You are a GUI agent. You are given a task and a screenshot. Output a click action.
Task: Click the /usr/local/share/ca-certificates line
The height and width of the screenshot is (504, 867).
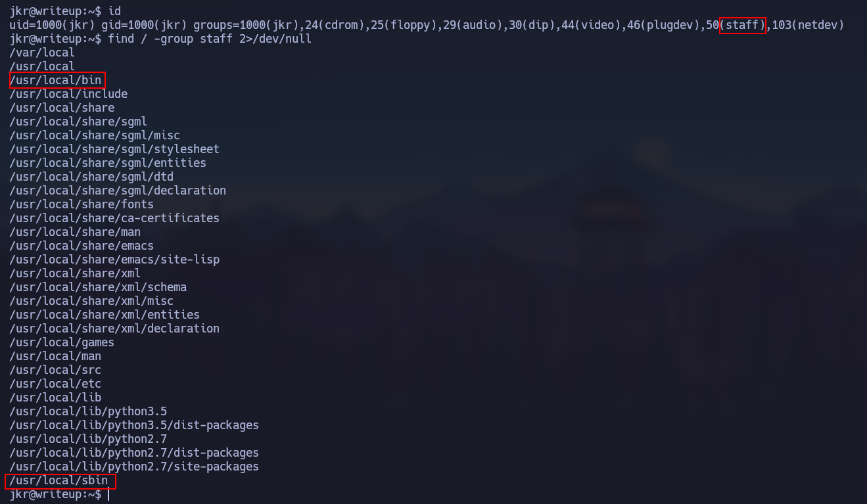(x=114, y=218)
